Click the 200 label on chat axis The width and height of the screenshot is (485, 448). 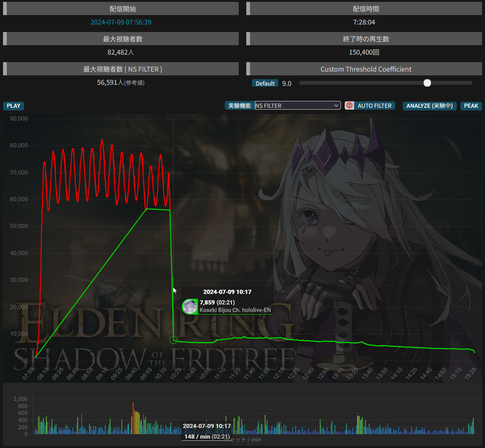point(23,427)
